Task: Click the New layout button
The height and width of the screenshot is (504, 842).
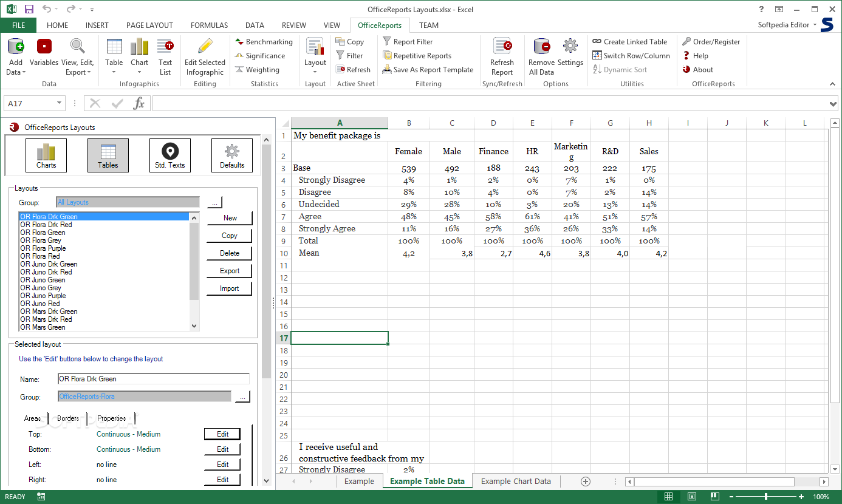Action: point(230,218)
